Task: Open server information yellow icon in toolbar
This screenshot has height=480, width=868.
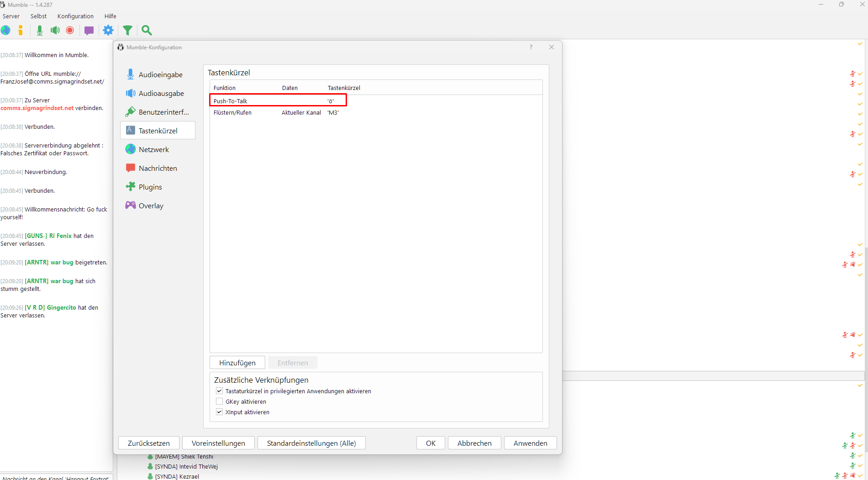Action: tap(21, 30)
